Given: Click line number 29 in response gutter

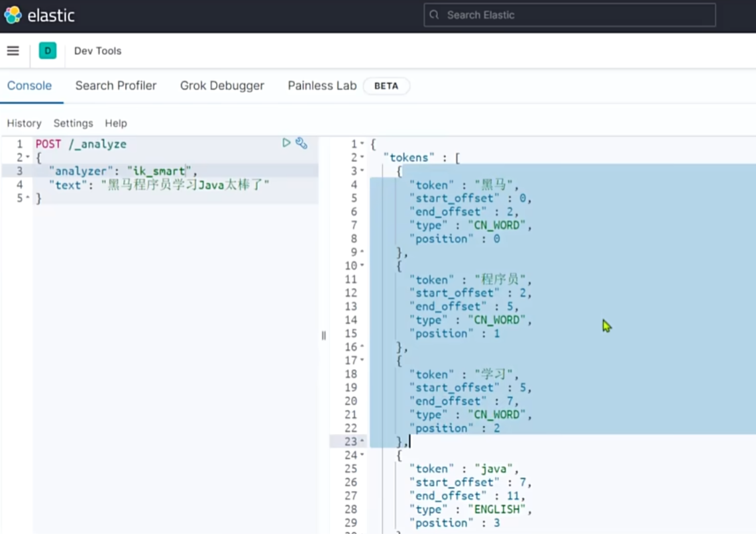Looking at the screenshot, I should (351, 523).
